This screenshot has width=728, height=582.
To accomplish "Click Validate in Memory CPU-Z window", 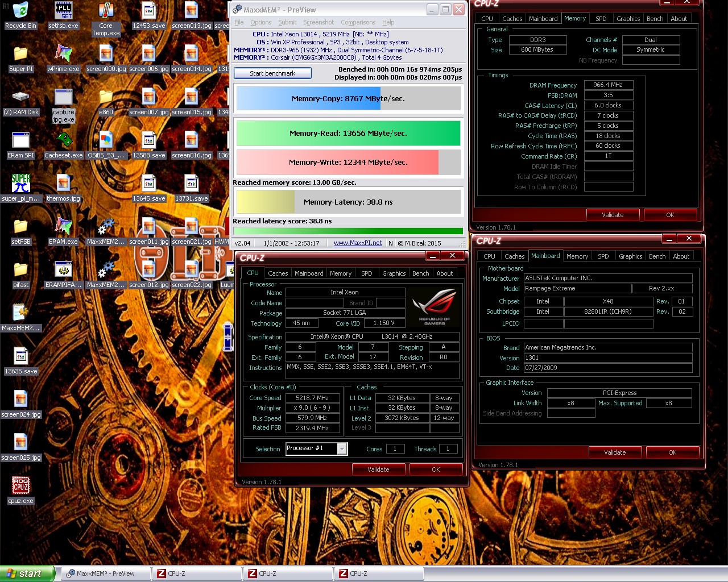I will pos(613,215).
